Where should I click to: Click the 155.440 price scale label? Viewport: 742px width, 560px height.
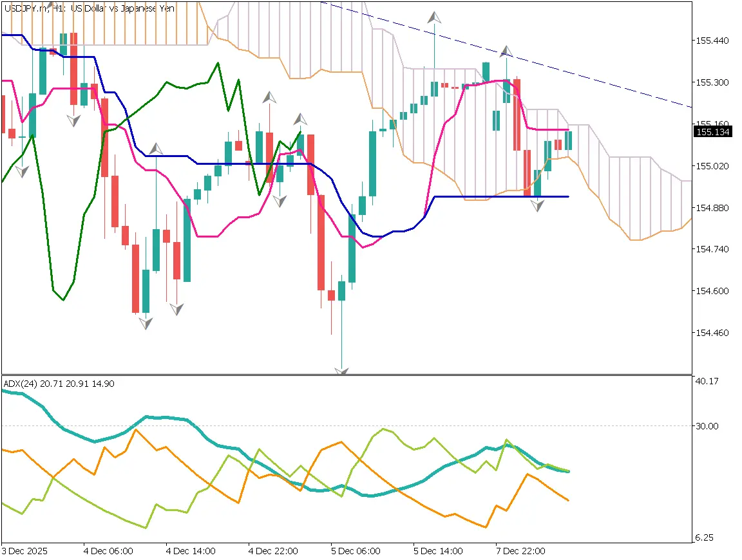[712, 41]
